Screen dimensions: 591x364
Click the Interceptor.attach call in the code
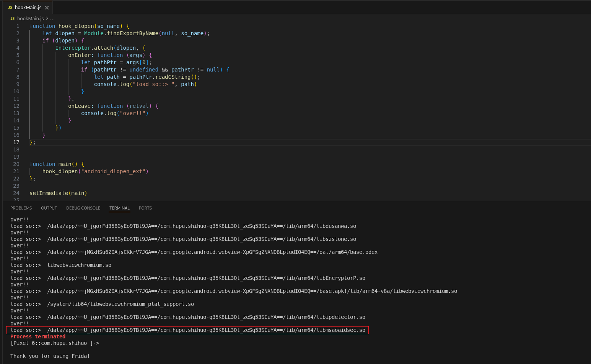click(84, 48)
